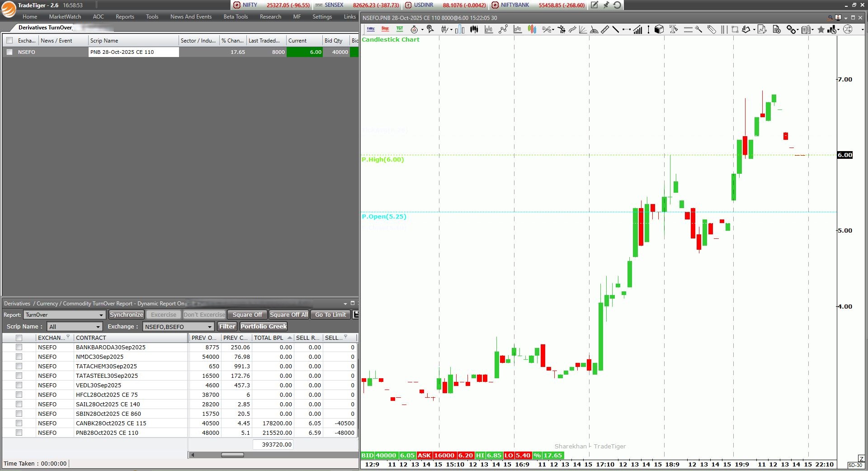Click the rising bars with trendline icon
This screenshot has height=471, width=868.
click(x=637, y=29)
